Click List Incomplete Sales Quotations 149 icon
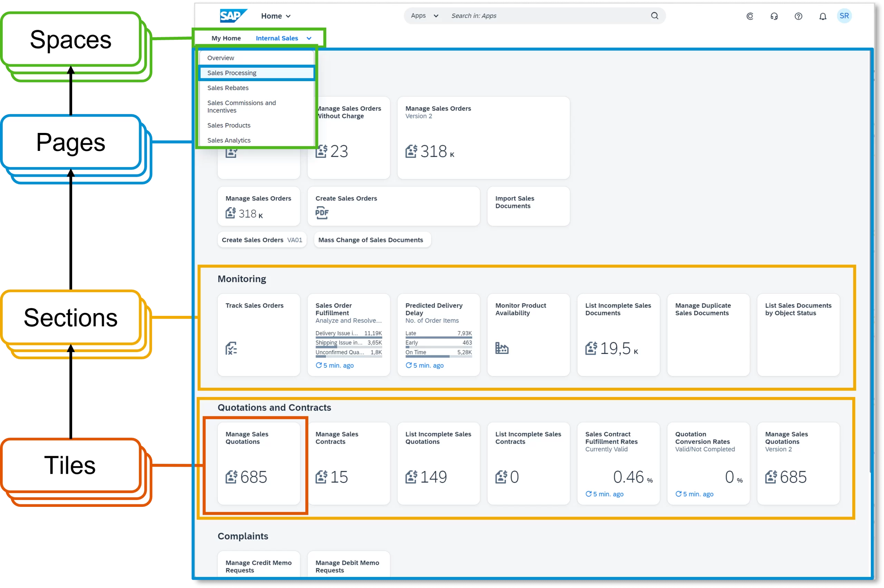 pyautogui.click(x=411, y=477)
